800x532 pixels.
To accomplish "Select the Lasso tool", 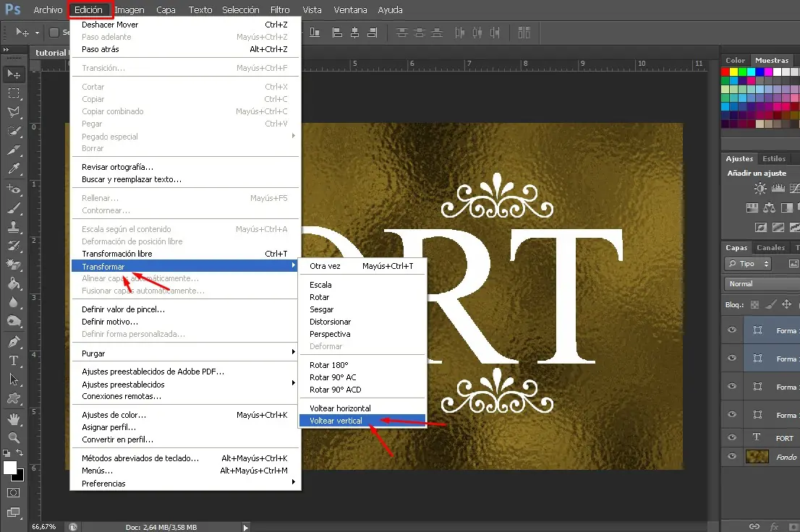I will (14, 112).
